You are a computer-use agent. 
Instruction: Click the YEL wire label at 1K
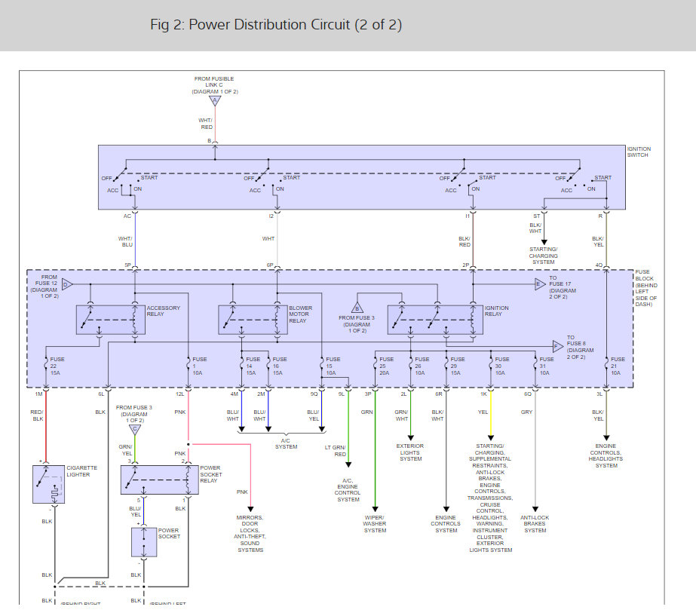tap(483, 412)
